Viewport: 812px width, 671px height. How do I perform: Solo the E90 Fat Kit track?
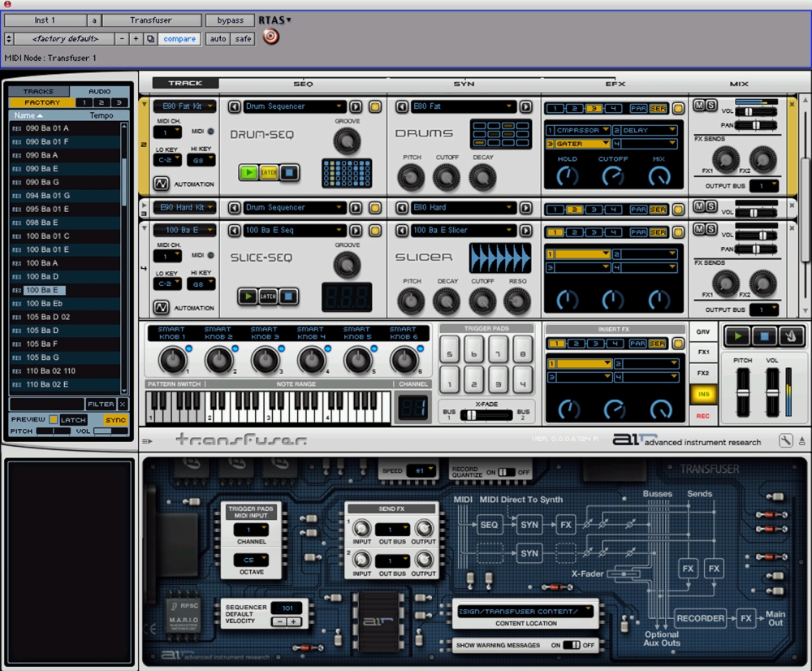click(711, 105)
